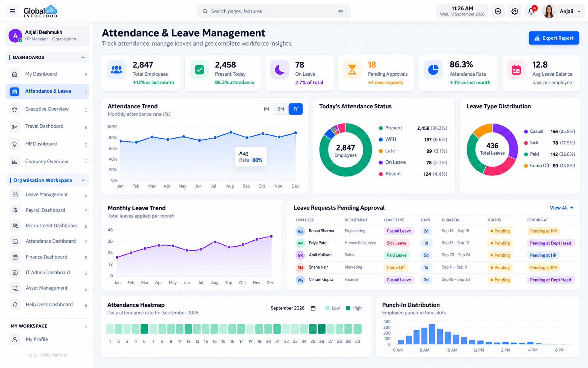Image resolution: width=588 pixels, height=368 pixels.
Task: Click the Payroll Dashboard dollar icon
Action: pyautogui.click(x=15, y=210)
